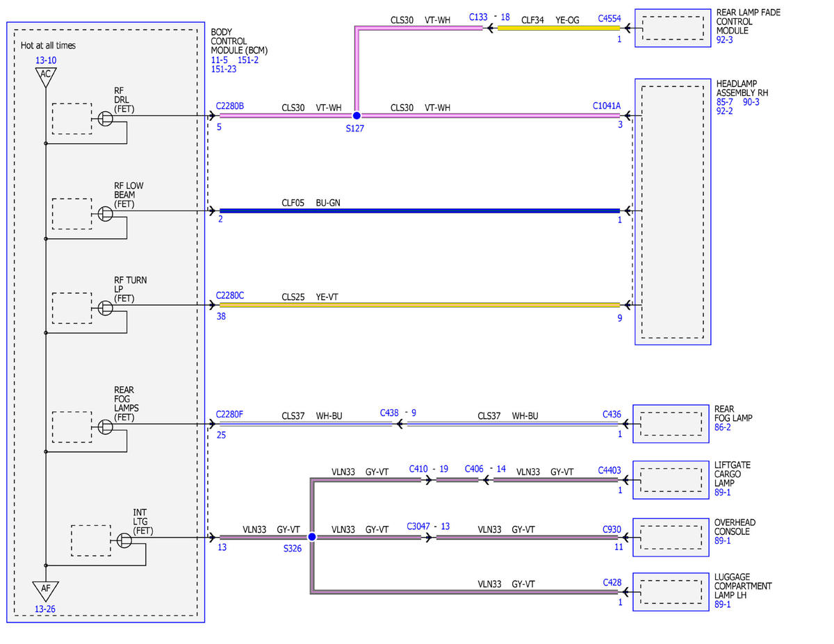834x644 pixels.
Task: Open connector C2280B label
Action: coord(230,106)
